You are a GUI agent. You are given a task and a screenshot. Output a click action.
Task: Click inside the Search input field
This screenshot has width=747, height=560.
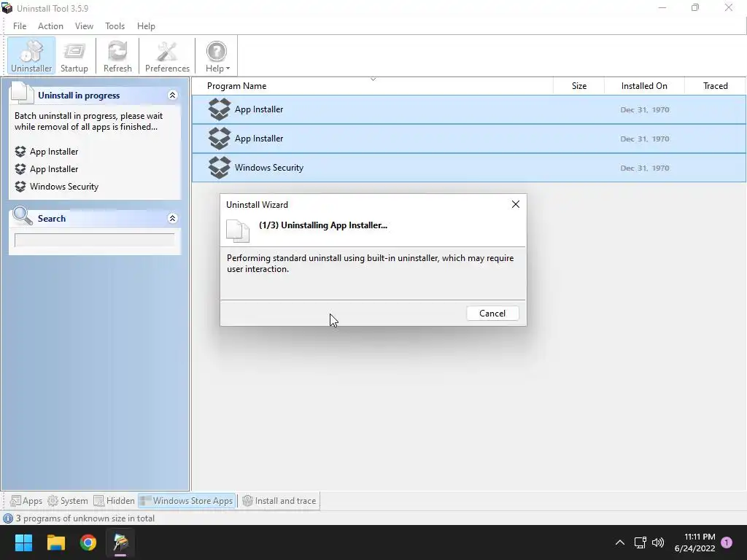coord(94,240)
